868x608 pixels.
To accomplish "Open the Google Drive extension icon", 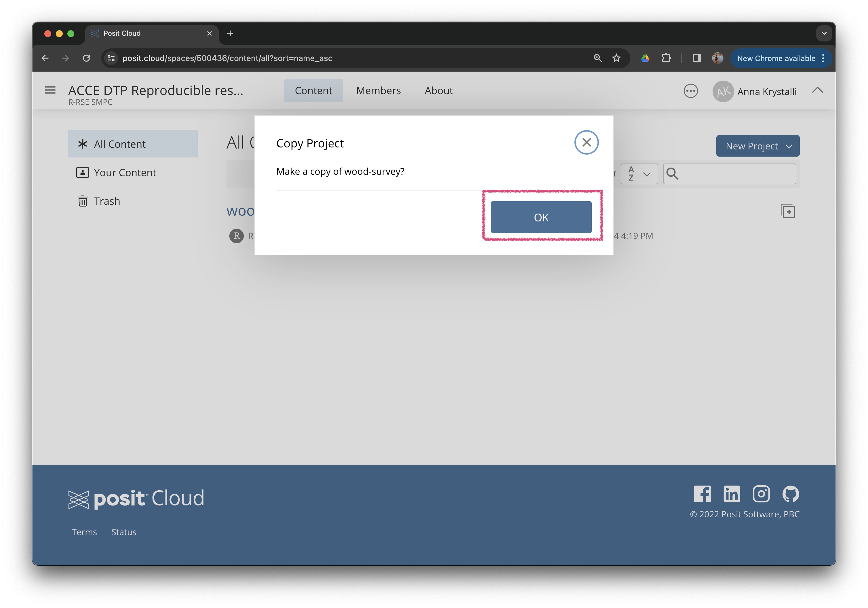I will pos(645,58).
